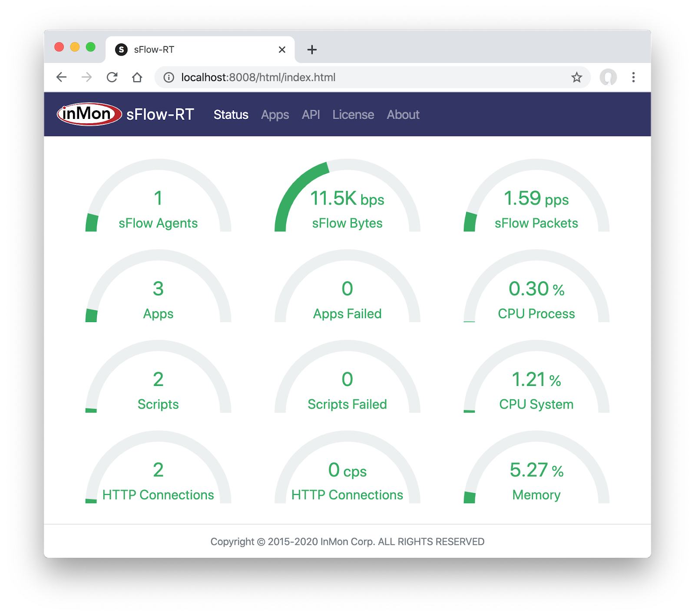Open a new tab with the plus button
The width and height of the screenshot is (695, 616).
pyautogui.click(x=311, y=49)
